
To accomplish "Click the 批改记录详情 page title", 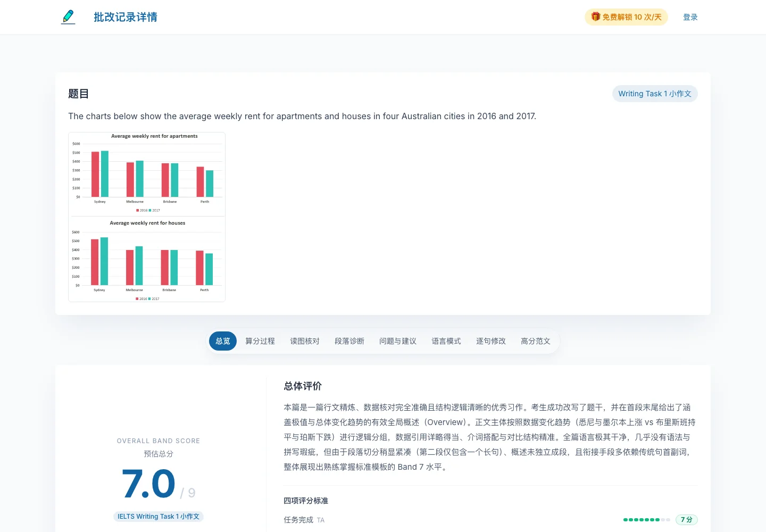I will [x=126, y=17].
